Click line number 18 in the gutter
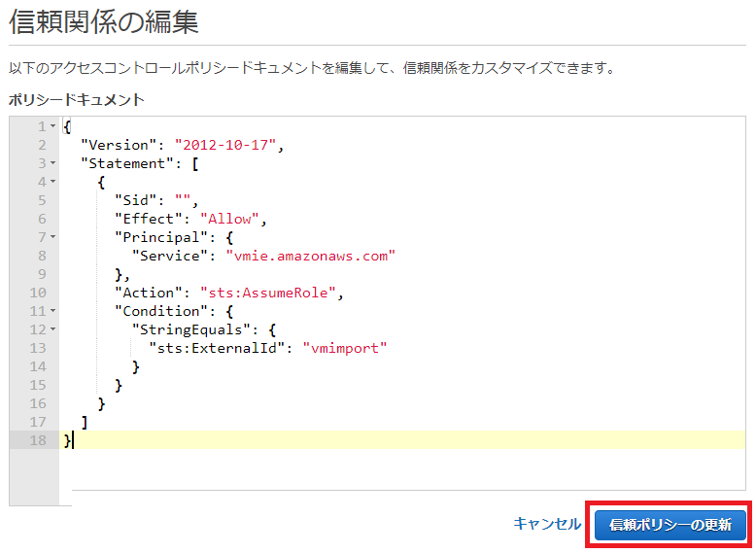The image size is (756, 553). [x=38, y=440]
